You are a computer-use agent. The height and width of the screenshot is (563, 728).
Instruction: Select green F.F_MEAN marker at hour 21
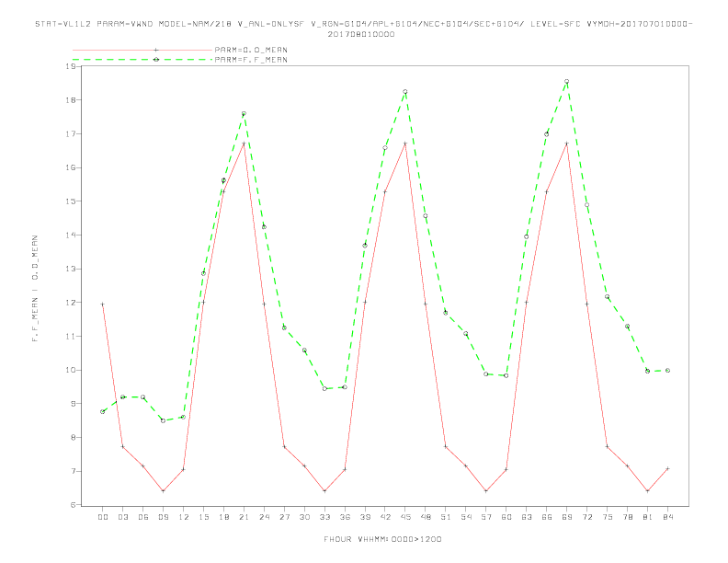(244, 114)
